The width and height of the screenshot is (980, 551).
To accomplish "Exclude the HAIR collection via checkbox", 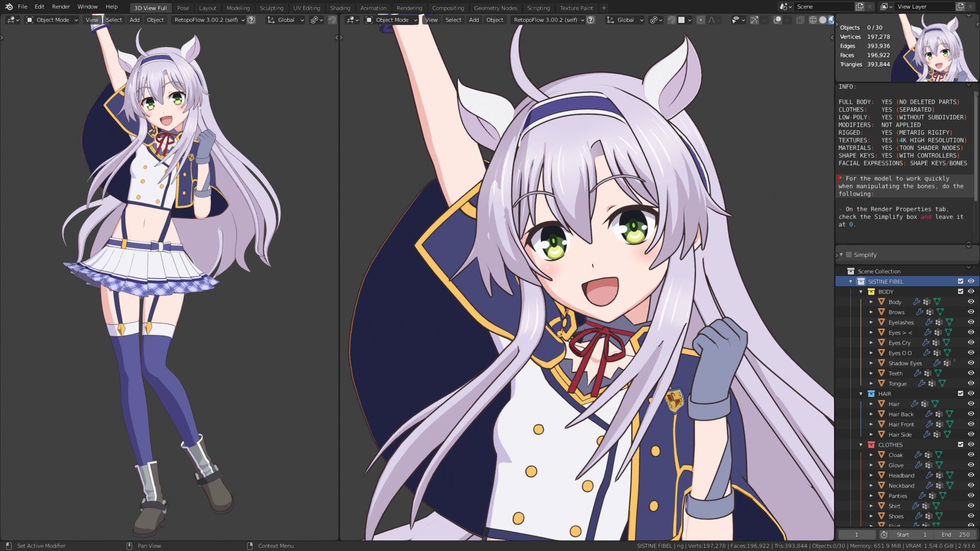I will 961,393.
